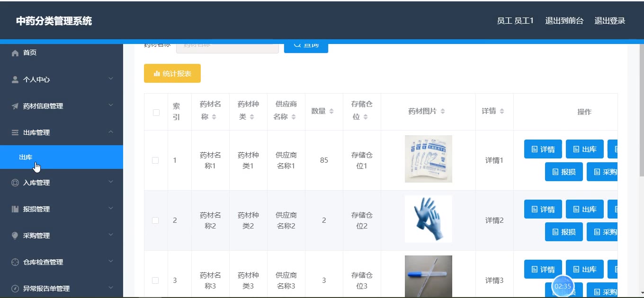Select the 出库 submenu item

(x=62, y=157)
